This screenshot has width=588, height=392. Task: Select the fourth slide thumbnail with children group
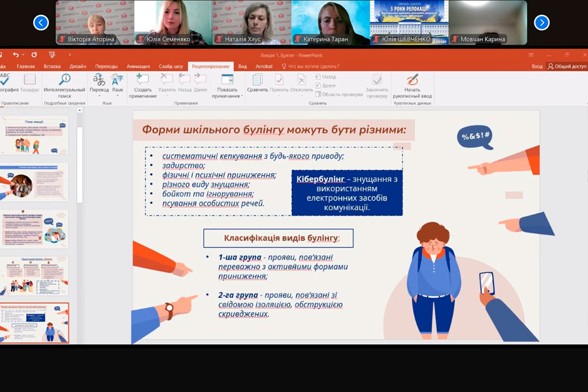point(34,276)
